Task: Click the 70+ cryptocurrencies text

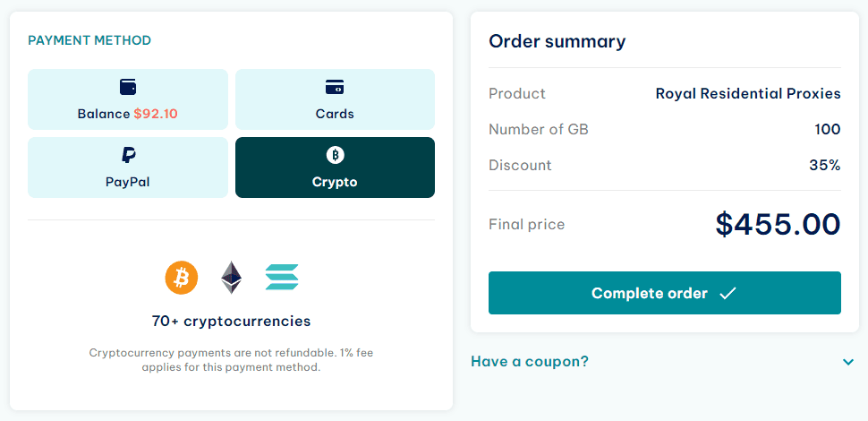Action: [x=232, y=321]
